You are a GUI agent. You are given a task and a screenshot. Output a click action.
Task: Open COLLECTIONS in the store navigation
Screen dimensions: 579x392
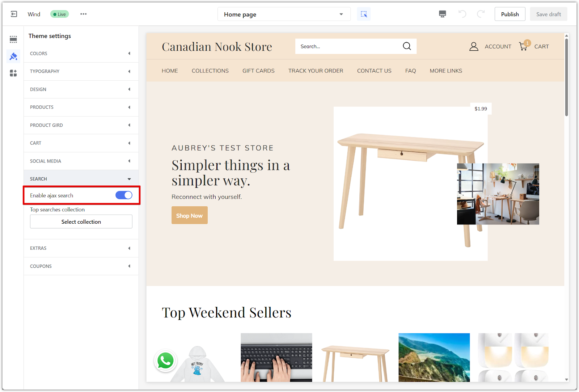click(210, 71)
